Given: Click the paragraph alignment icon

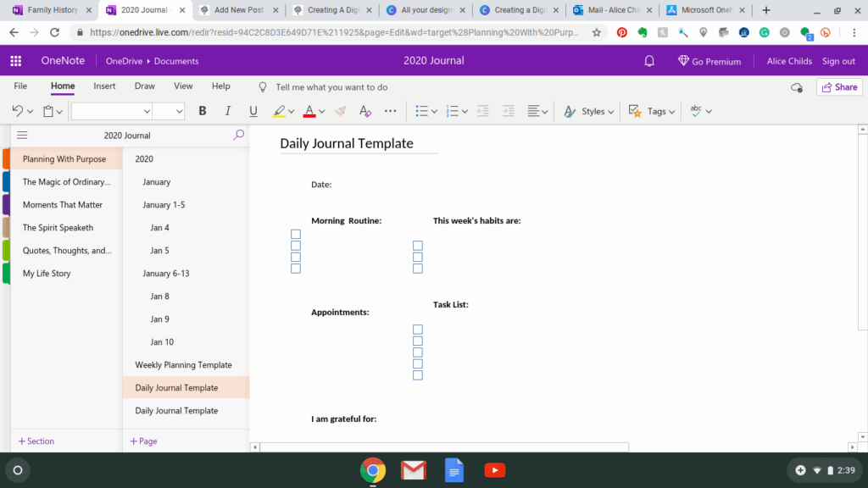Looking at the screenshot, I should (534, 111).
